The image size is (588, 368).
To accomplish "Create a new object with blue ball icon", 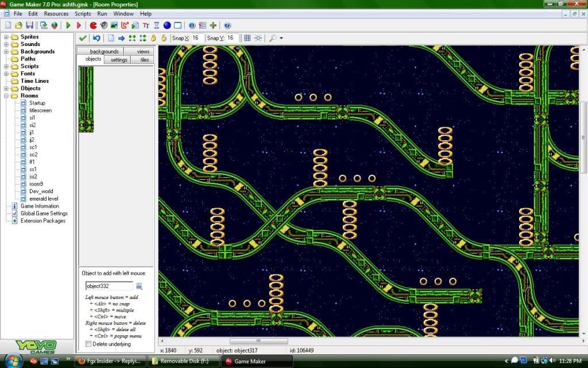I will click(x=167, y=25).
